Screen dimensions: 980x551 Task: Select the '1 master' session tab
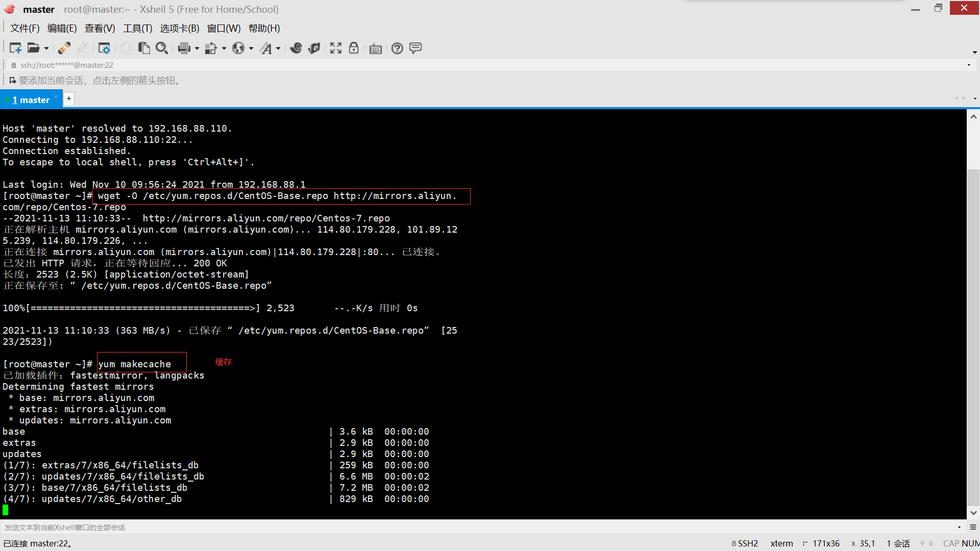pos(31,100)
